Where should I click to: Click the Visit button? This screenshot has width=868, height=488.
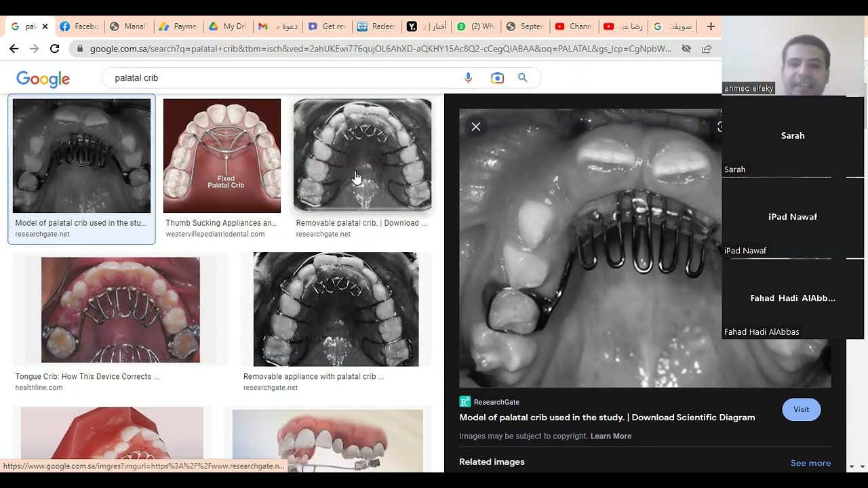coord(801,409)
